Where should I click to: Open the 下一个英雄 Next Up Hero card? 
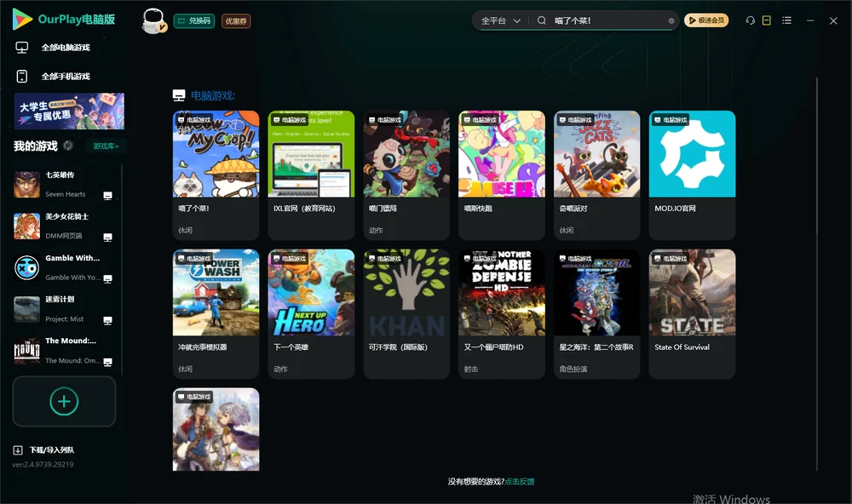point(311,314)
